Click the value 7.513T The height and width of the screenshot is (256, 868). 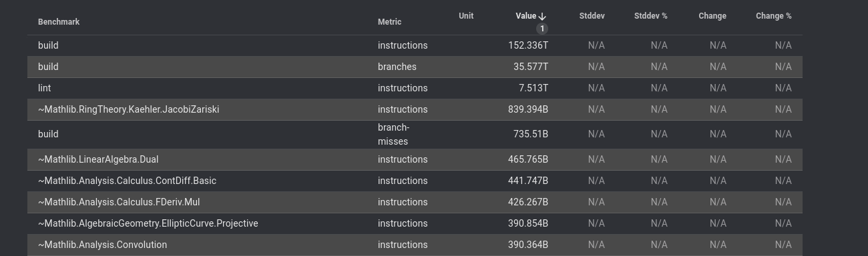pos(533,88)
